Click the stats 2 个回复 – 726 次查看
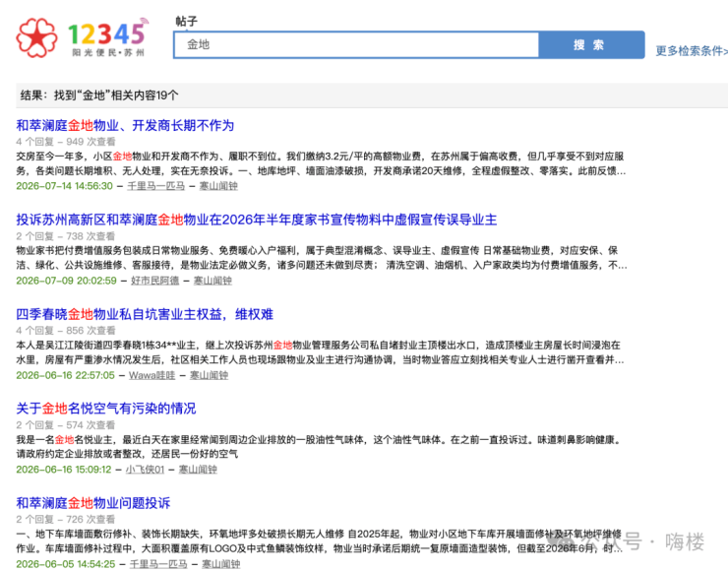728x571 pixels. tap(65, 520)
